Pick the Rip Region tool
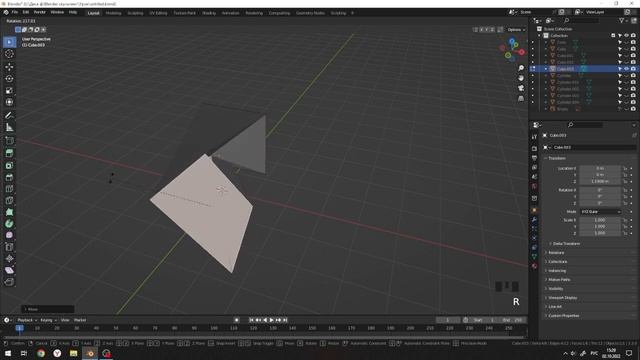The width and height of the screenshot is (640, 360). (9, 282)
